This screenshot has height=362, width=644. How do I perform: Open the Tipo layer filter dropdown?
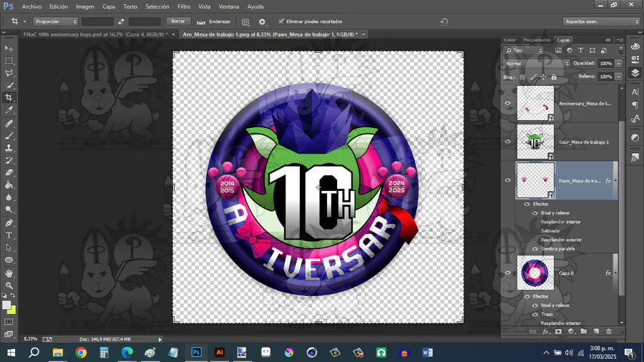(523, 51)
